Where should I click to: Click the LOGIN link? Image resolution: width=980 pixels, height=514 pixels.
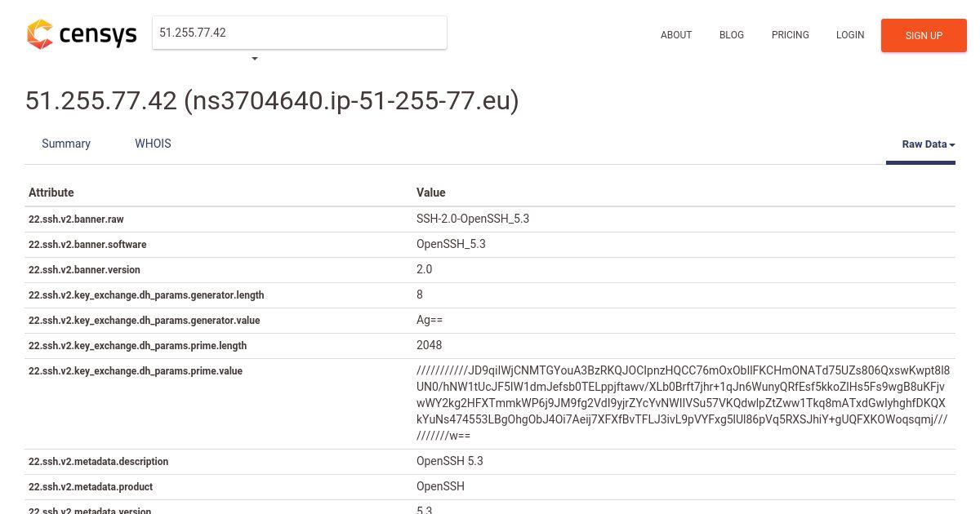pyautogui.click(x=850, y=35)
